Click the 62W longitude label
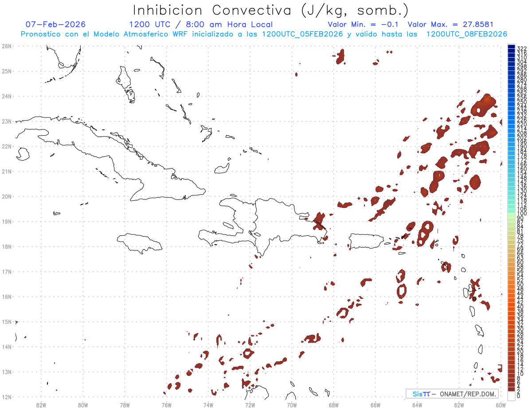This screenshot has width=532, height=411. click(x=459, y=405)
